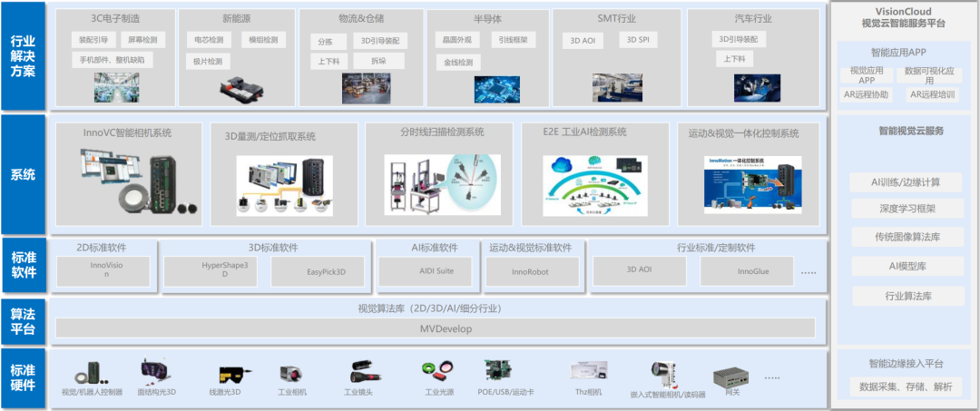Screen dimensions: 980x411
Task: Click the 装配引导 box
Action: 93,41
